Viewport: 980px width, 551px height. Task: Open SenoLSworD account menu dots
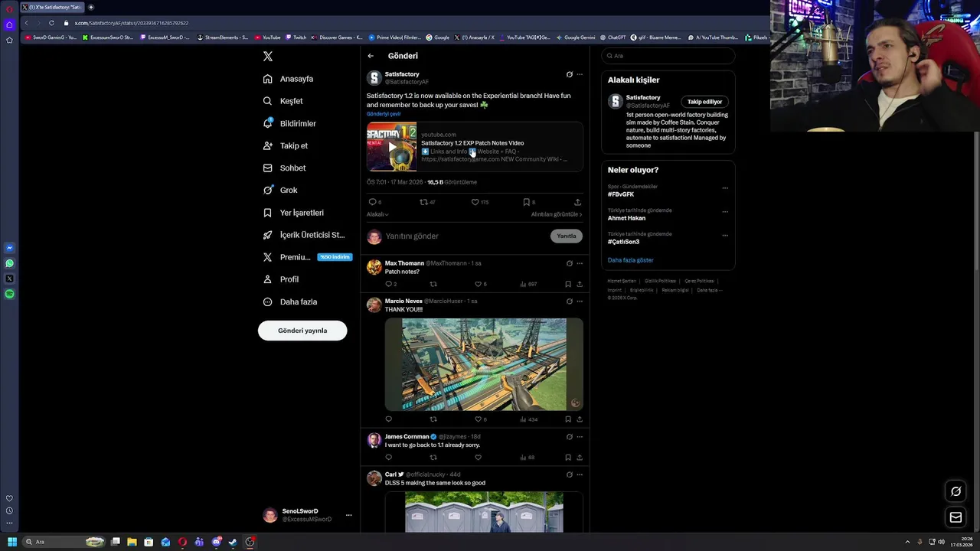348,515
